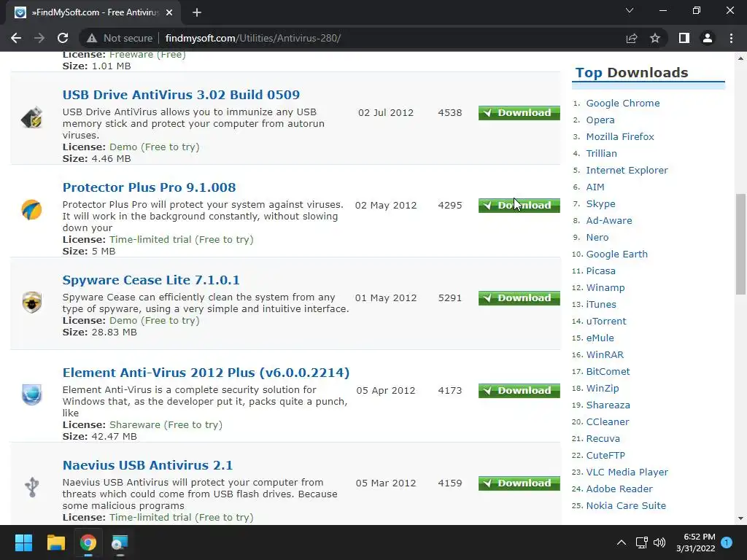Close the FindMySoft tab
This screenshot has height=560, width=747.
(x=169, y=12)
